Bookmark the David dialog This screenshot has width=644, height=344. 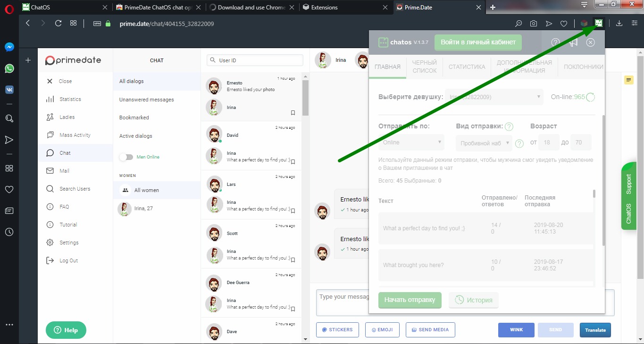[x=293, y=161]
